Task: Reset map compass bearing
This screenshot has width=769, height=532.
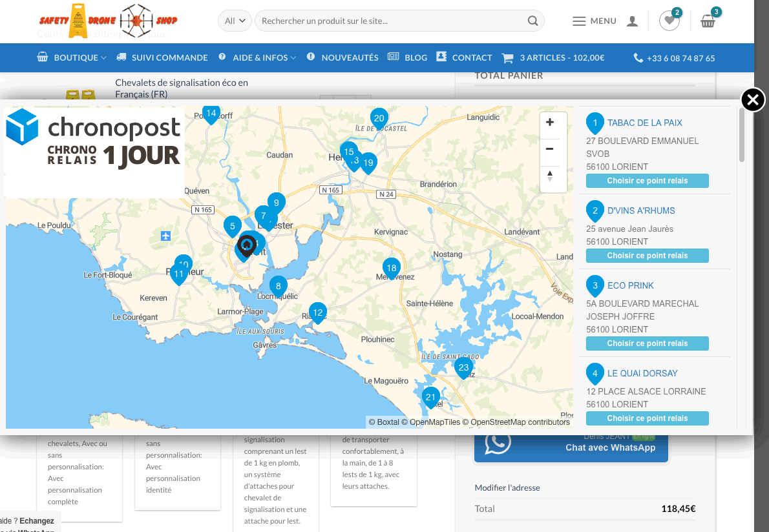Action: click(550, 176)
